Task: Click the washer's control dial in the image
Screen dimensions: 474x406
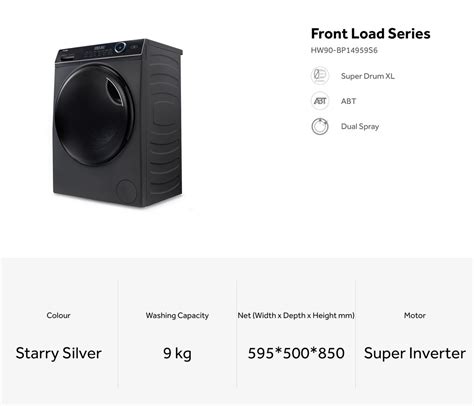Action: (120, 47)
